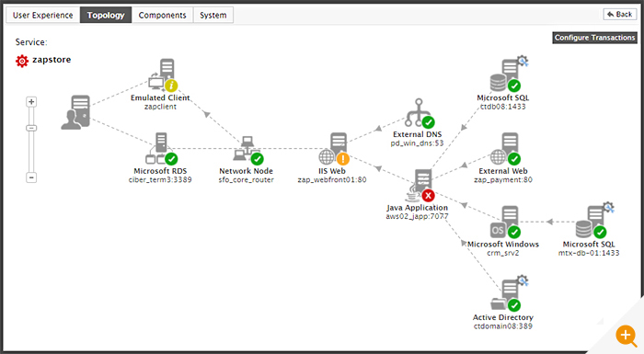This screenshot has width=644, height=354.
Task: Click the mtx-db-01:1433 label
Action: [x=589, y=253]
